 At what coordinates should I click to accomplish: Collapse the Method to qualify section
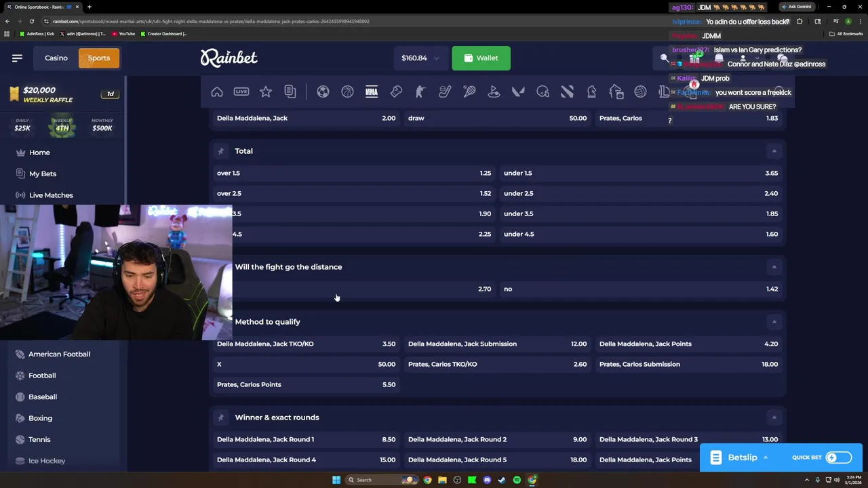[x=774, y=322]
